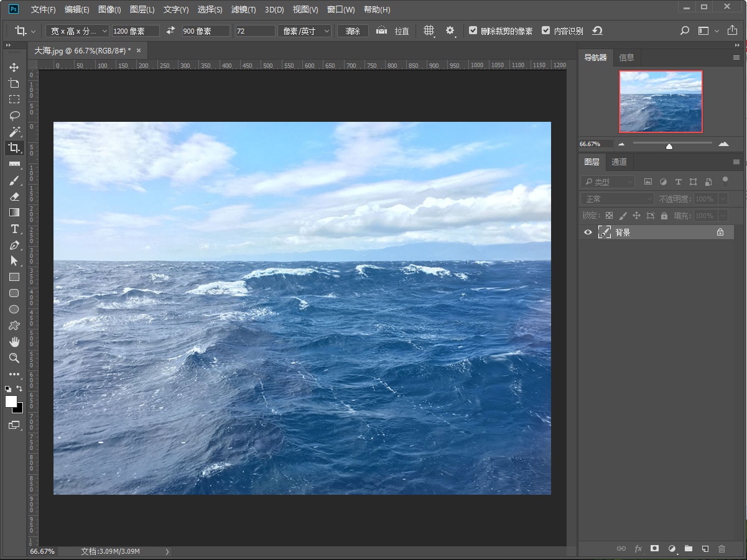Reset default foreground and background colors
Image resolution: width=747 pixels, height=560 pixels.
pos(8,389)
